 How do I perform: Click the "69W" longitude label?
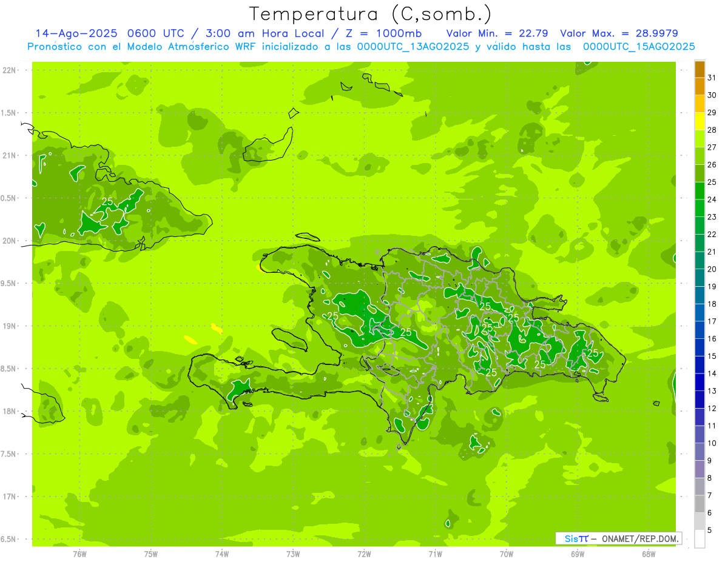[578, 554]
